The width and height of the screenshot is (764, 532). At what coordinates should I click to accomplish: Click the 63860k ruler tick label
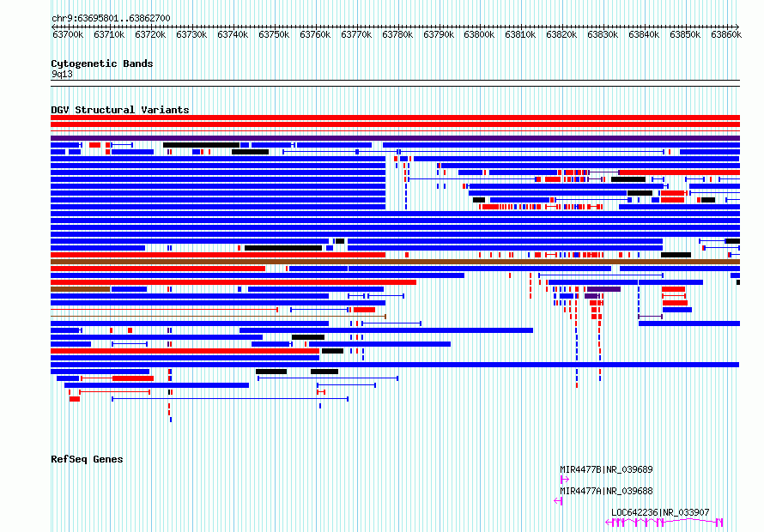tap(726, 35)
